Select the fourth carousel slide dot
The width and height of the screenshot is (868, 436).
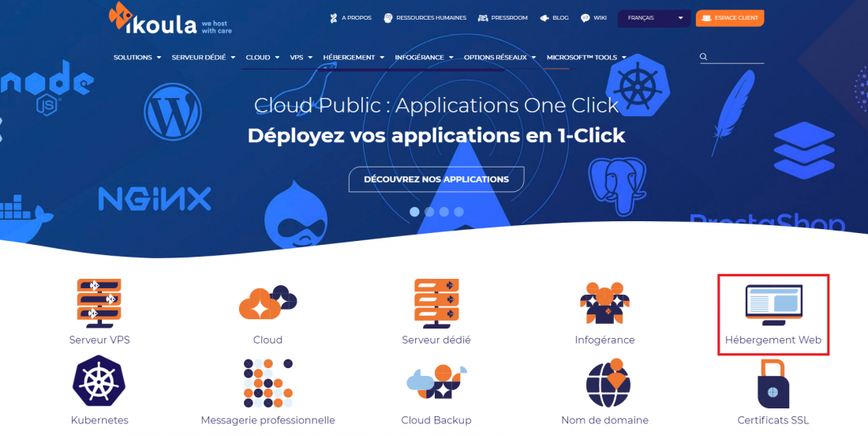click(458, 212)
